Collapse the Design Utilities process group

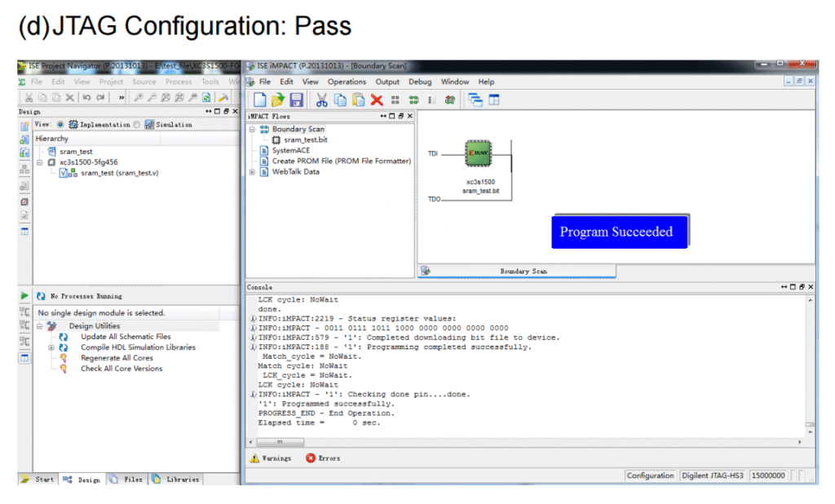click(40, 326)
